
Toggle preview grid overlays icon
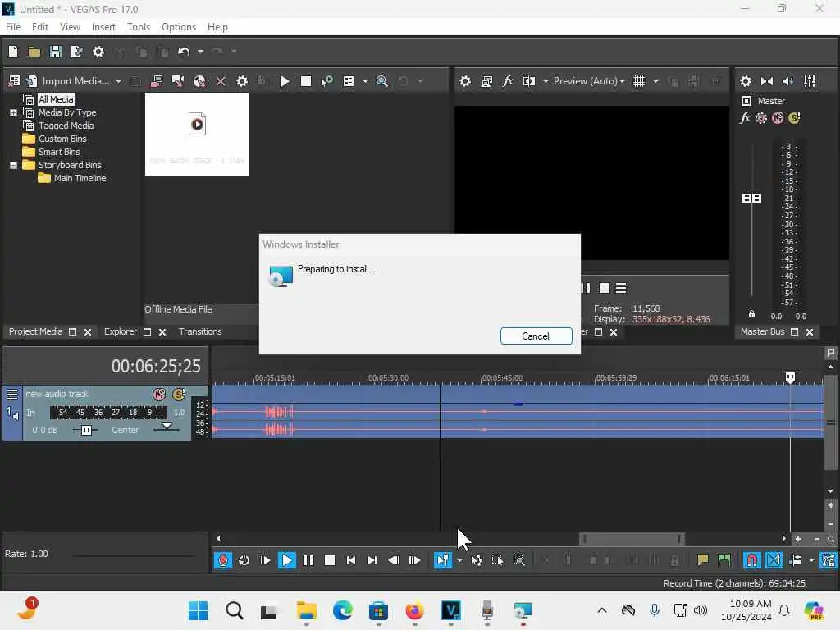pyautogui.click(x=639, y=81)
